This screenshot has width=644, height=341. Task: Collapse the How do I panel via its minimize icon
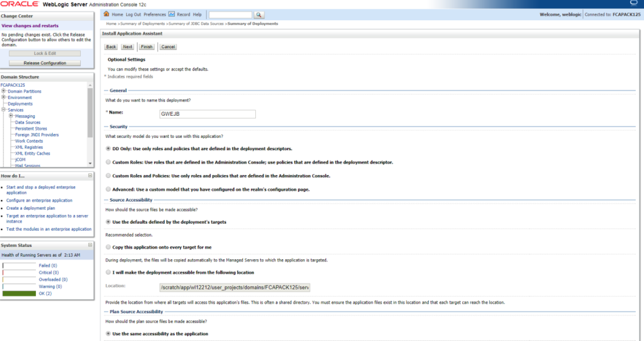[x=91, y=175]
